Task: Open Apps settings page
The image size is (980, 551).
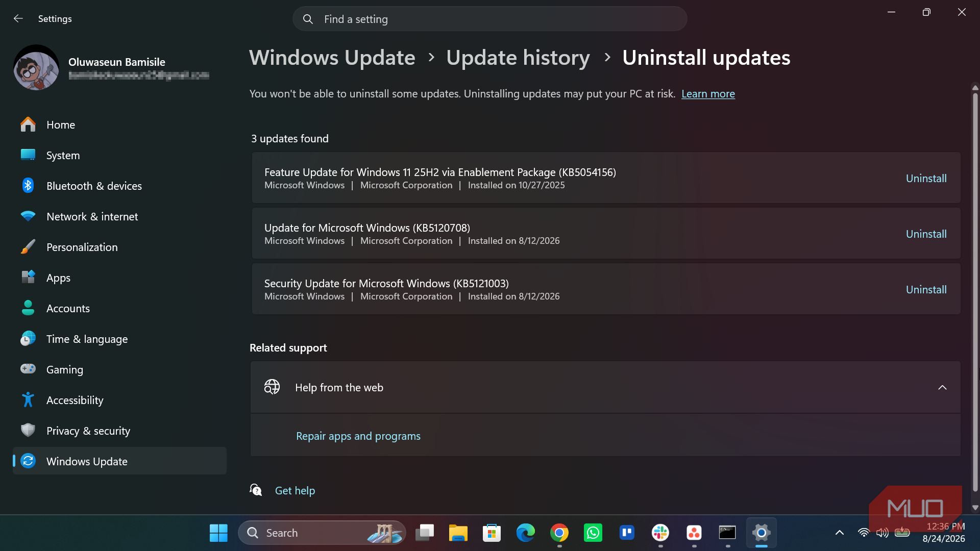Action: pyautogui.click(x=119, y=278)
